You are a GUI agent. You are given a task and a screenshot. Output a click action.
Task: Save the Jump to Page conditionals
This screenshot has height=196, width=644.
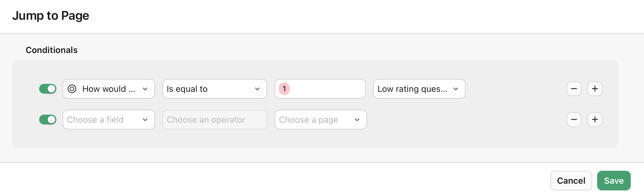tap(613, 180)
